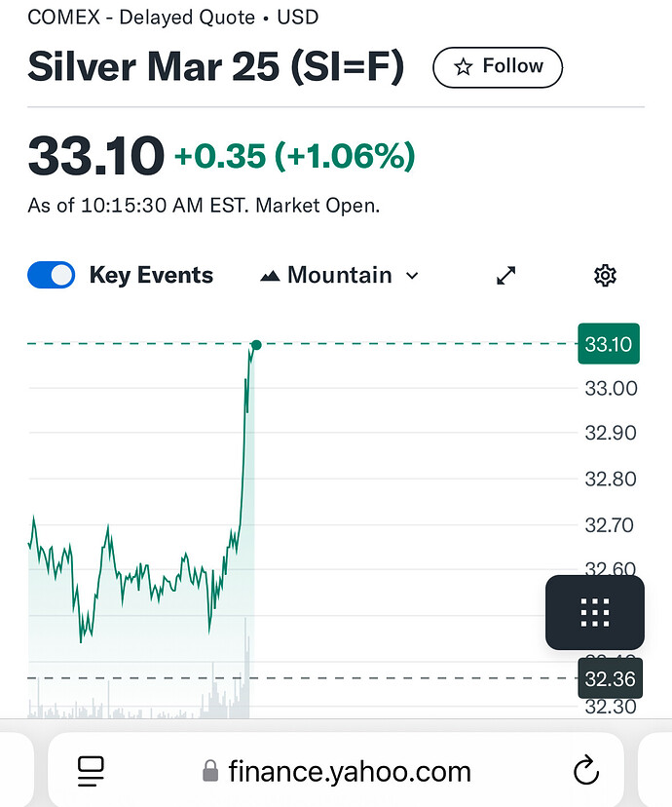The image size is (672, 807).
Task: Click the tallest volume bar
Action: [x=245, y=668]
